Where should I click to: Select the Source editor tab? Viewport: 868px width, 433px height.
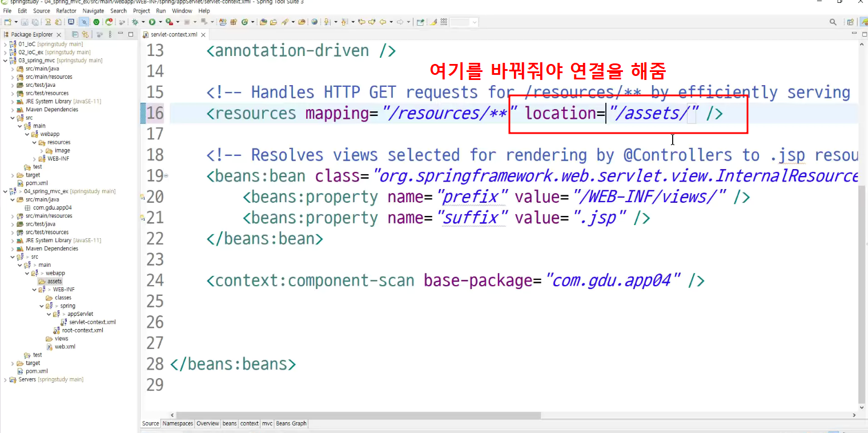[x=151, y=423]
